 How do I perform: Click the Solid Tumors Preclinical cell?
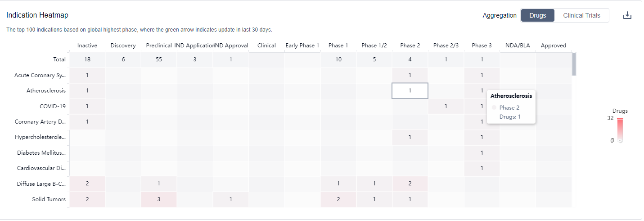(159, 199)
